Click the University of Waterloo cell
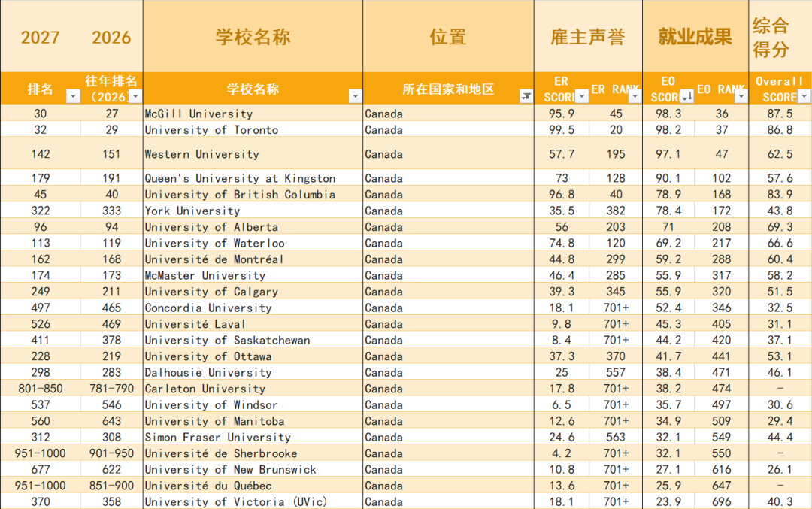This screenshot has width=812, height=509. pyautogui.click(x=253, y=243)
